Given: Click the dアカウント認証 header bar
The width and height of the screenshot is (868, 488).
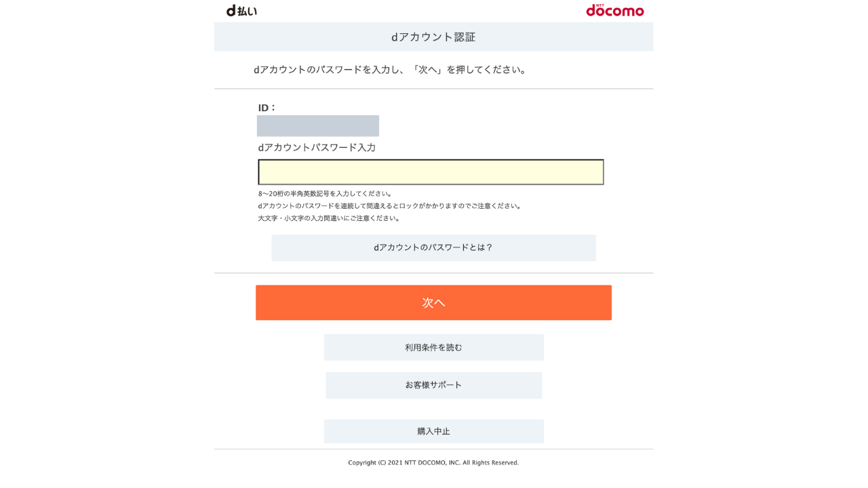Looking at the screenshot, I should click(x=433, y=37).
